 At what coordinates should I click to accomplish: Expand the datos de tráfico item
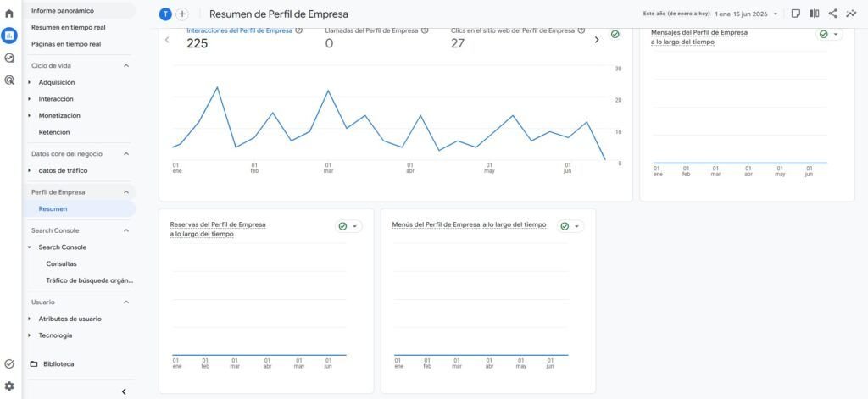(30, 170)
